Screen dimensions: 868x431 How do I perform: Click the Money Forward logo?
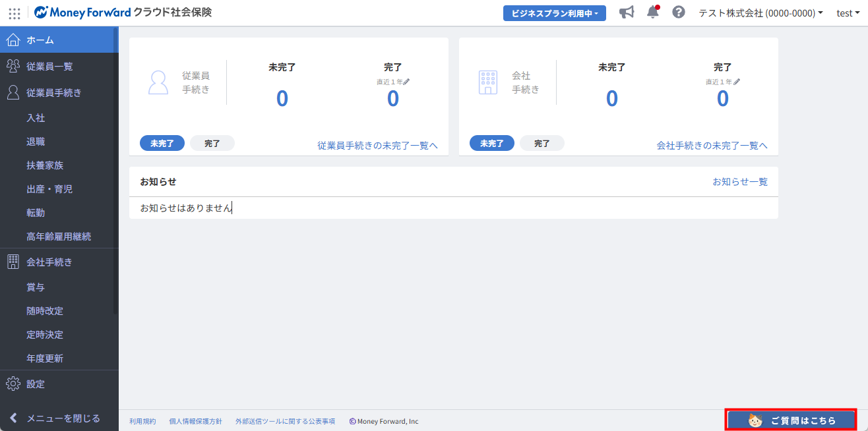click(x=82, y=13)
